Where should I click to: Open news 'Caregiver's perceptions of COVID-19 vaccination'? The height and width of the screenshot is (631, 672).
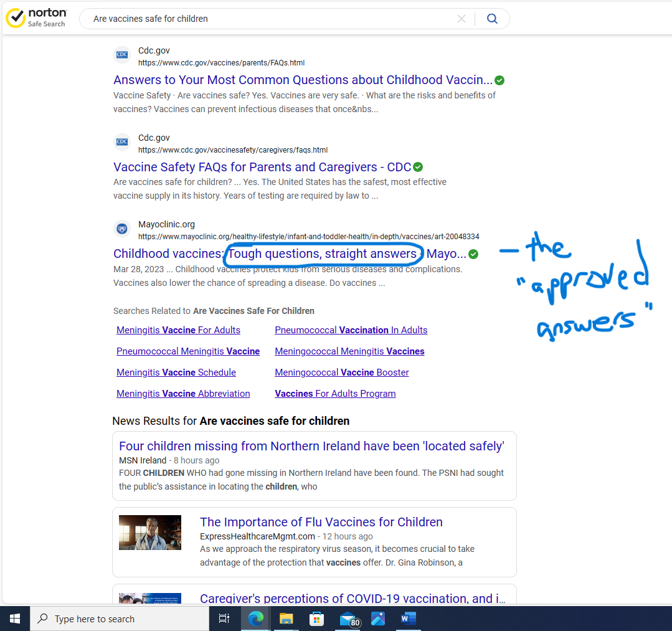point(353,598)
